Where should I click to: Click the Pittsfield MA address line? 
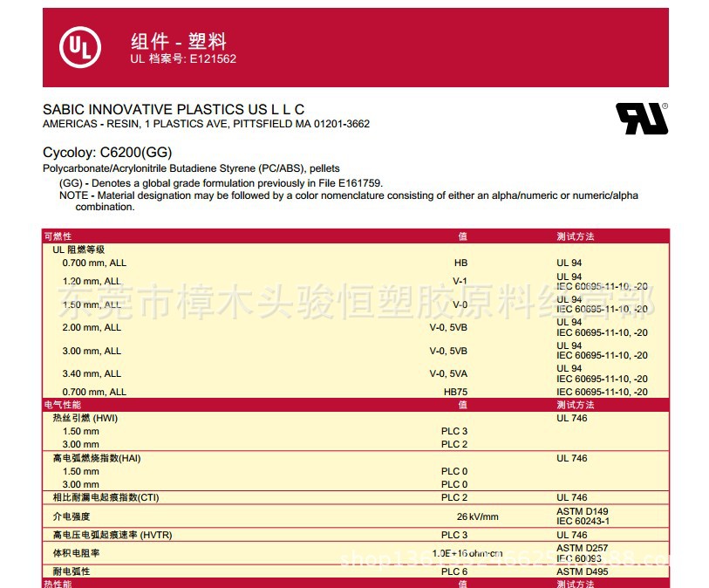pos(206,124)
